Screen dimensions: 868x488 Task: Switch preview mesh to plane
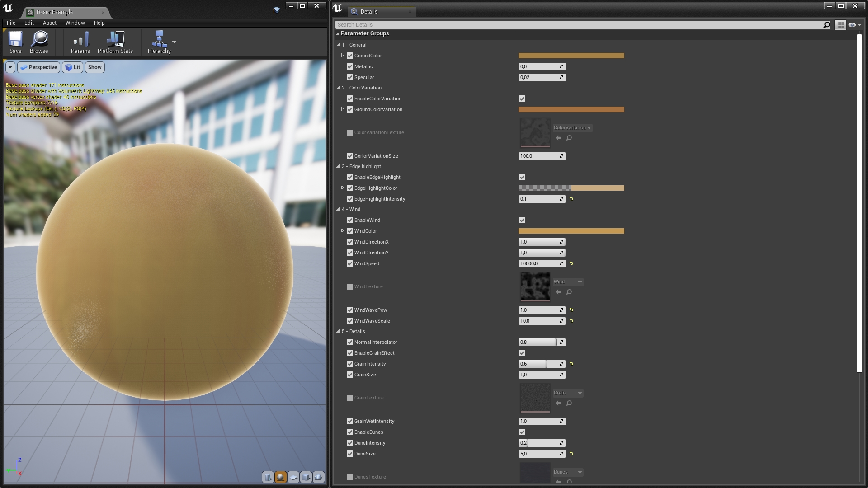coord(293,477)
